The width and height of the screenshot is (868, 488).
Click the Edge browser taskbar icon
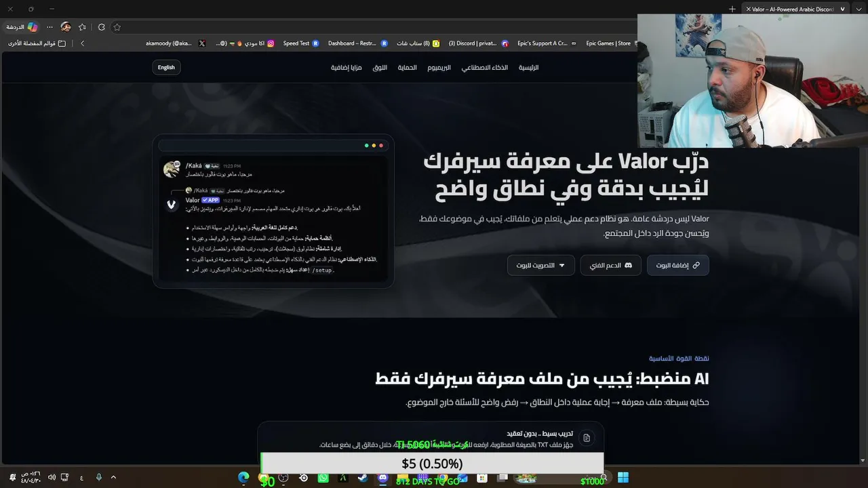click(x=243, y=478)
